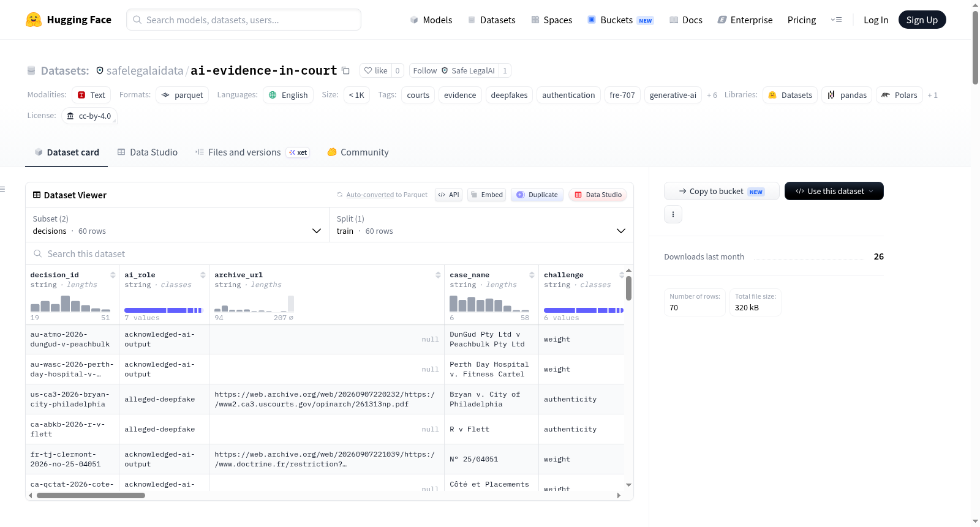
Task: Sort the archive_url column
Action: [x=438, y=275]
